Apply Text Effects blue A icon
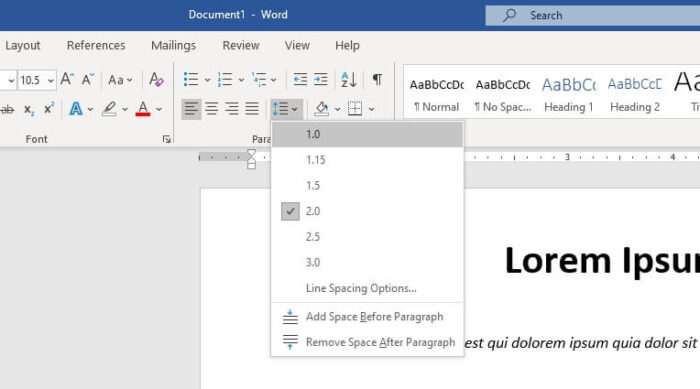 pos(76,109)
